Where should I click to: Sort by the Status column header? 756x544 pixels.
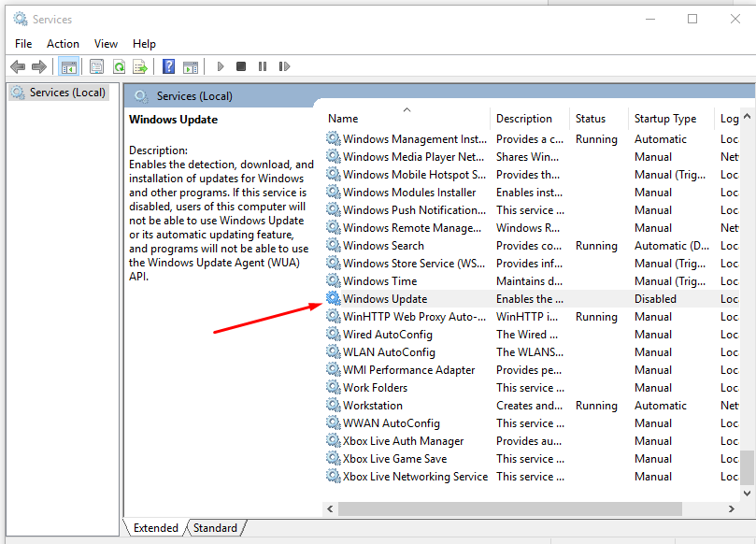599,119
